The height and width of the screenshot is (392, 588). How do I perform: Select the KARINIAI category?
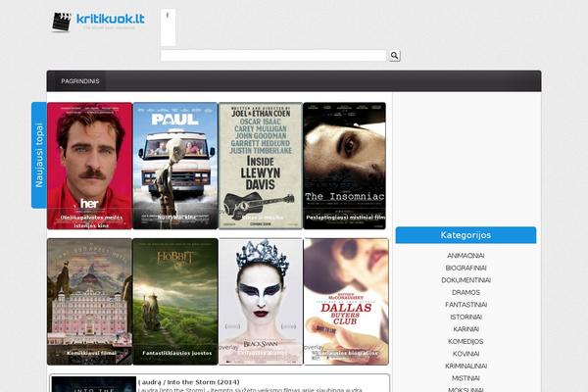(465, 329)
